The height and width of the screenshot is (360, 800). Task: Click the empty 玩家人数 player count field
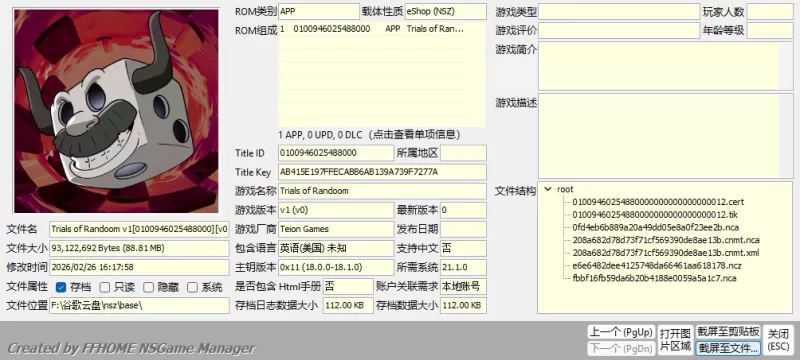click(770, 11)
